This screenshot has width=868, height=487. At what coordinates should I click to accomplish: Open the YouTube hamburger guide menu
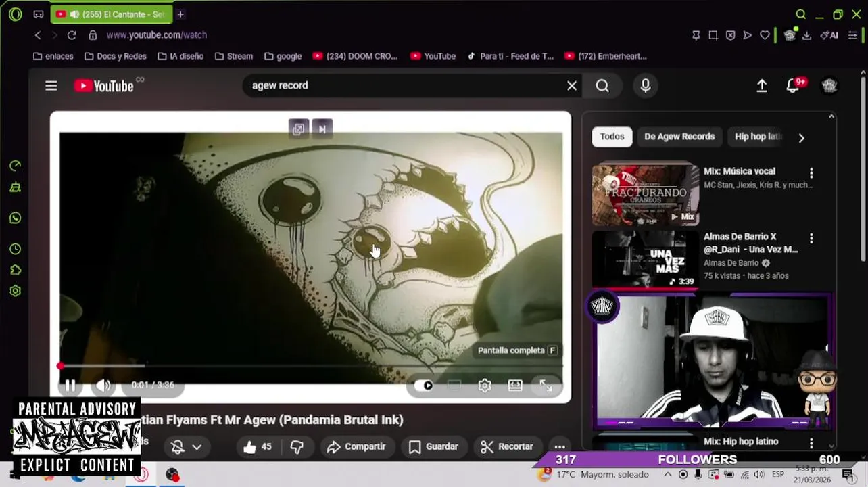coord(51,86)
